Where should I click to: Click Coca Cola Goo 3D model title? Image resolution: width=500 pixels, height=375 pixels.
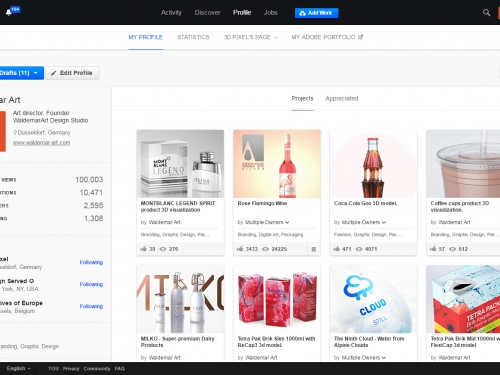[x=365, y=203]
